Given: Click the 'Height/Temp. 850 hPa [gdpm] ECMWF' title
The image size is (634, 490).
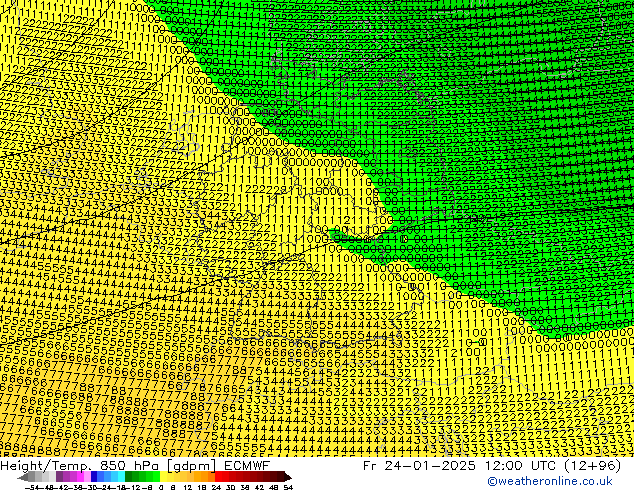Looking at the screenshot, I should (x=135, y=465).
